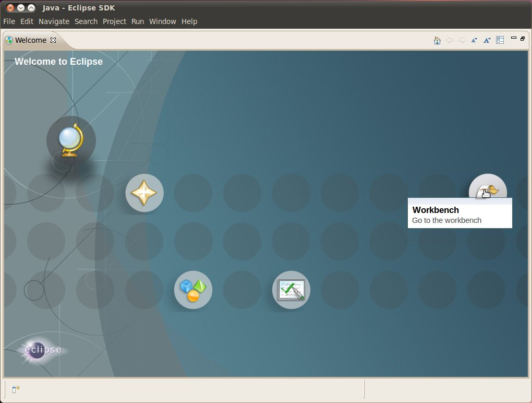Click the Eclipse logo

click(x=42, y=350)
